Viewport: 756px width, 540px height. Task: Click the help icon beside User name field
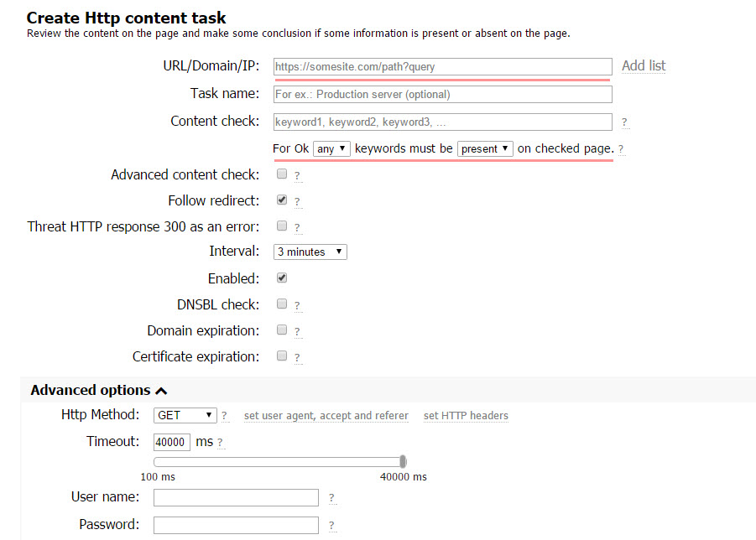pos(331,497)
